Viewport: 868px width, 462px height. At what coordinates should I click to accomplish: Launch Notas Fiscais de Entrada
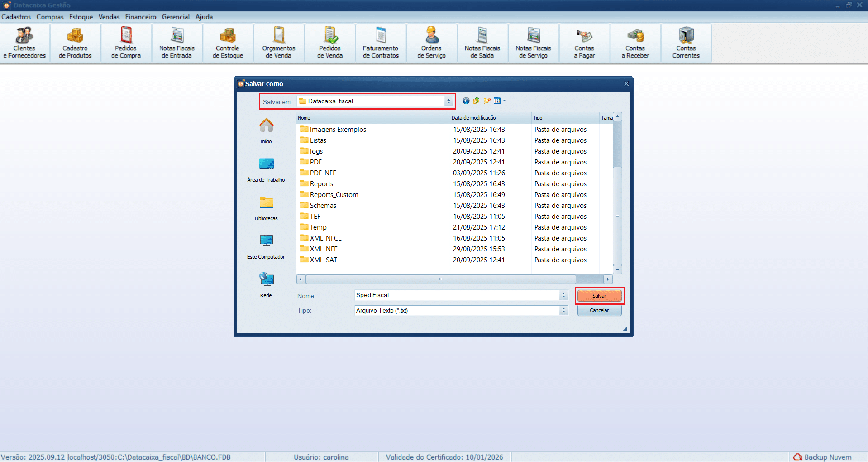coord(176,43)
